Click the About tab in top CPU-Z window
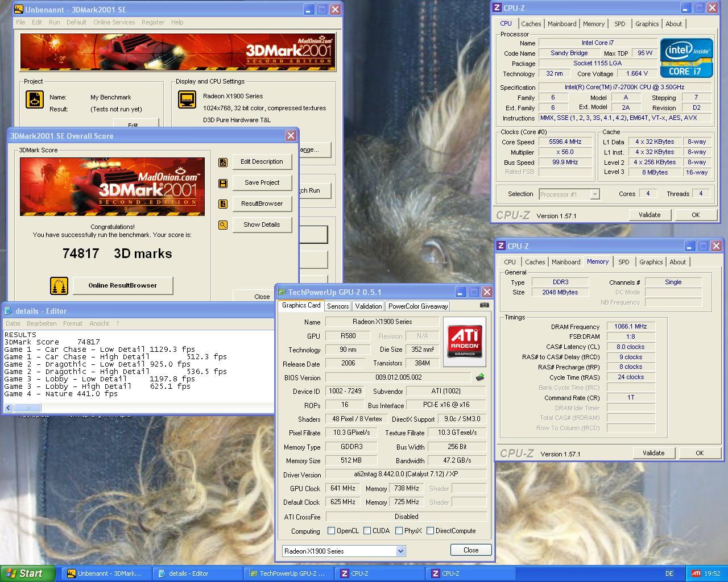The height and width of the screenshot is (582, 728). point(674,24)
